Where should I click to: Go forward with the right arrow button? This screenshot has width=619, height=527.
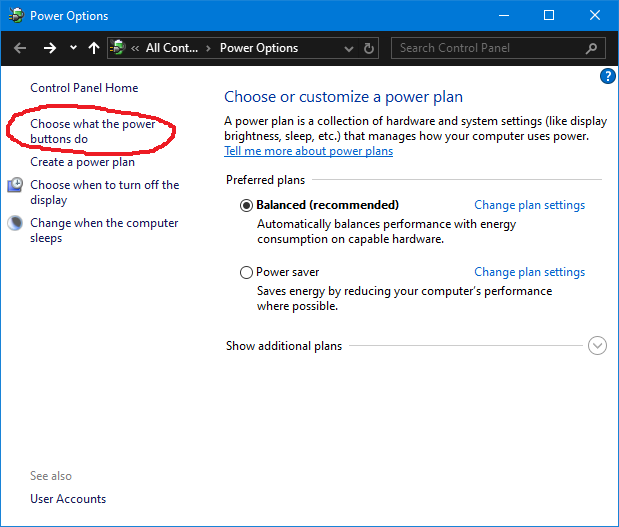50,48
